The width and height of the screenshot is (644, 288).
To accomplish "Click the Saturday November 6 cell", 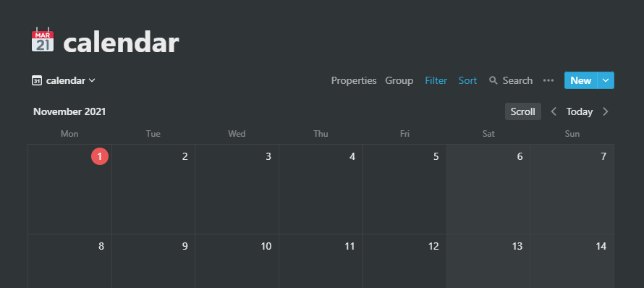I will (x=488, y=190).
